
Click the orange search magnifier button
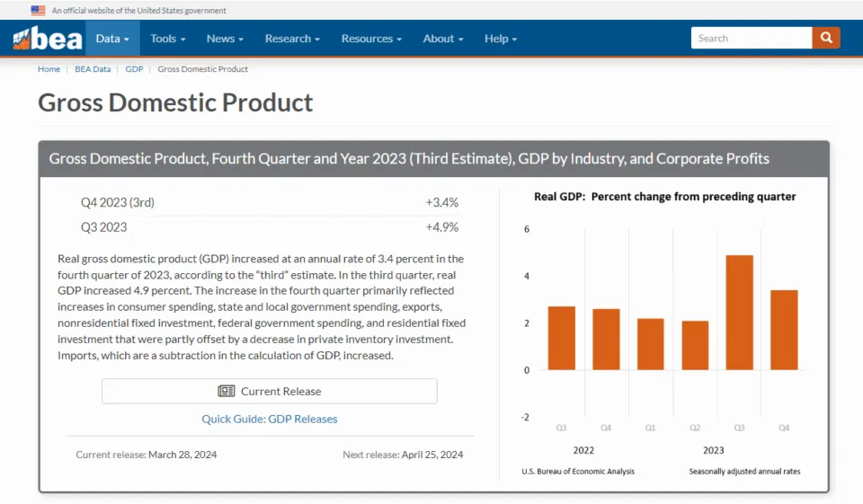826,38
